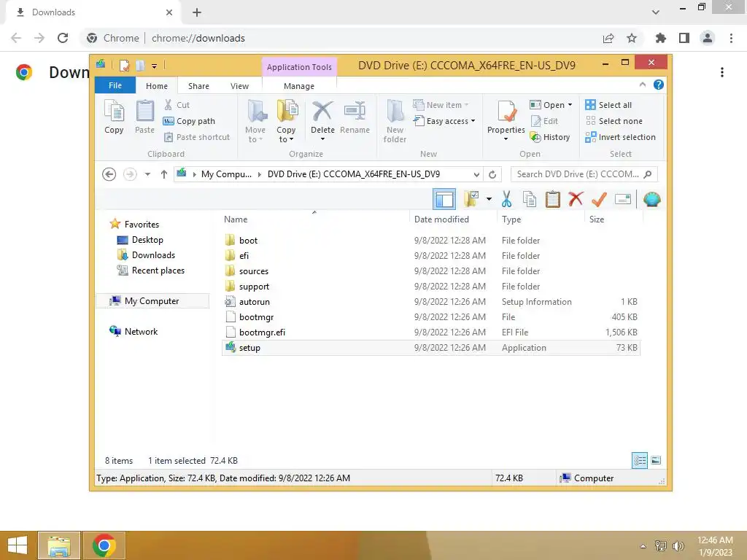Click the address bar refresh icon

[x=492, y=174]
